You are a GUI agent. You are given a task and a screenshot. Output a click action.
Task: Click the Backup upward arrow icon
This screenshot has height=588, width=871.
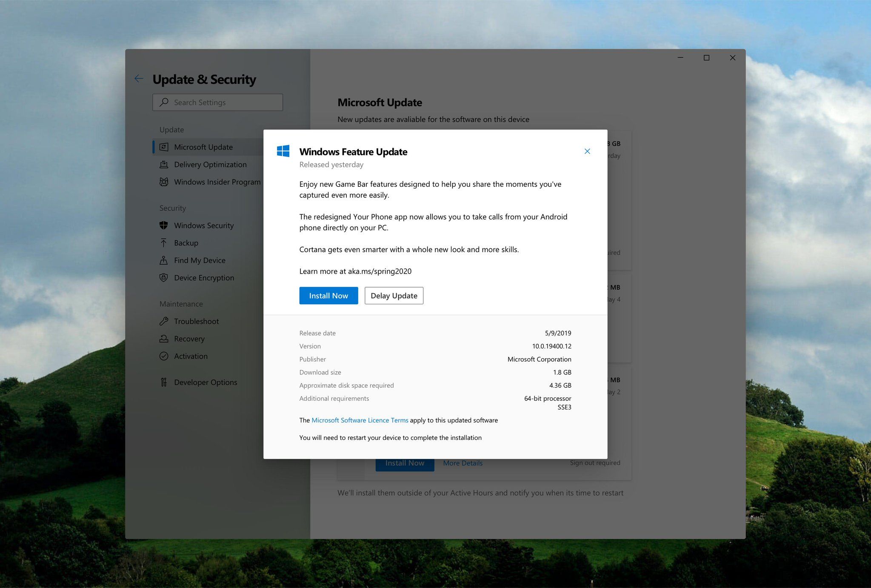164,243
